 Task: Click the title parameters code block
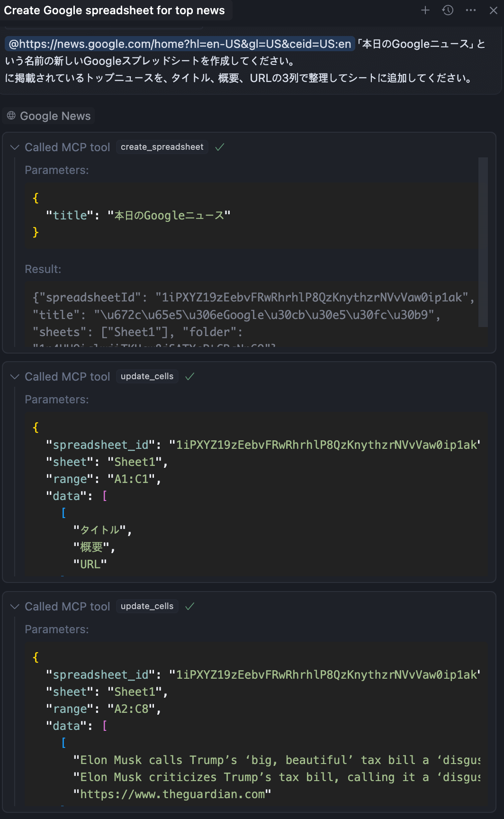[x=251, y=216]
